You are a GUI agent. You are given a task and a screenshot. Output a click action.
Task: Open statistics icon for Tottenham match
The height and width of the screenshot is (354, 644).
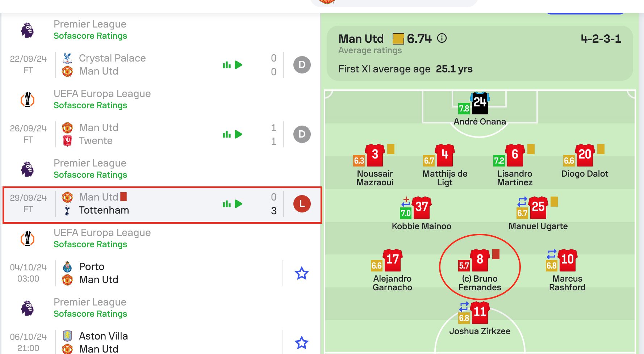(x=227, y=204)
